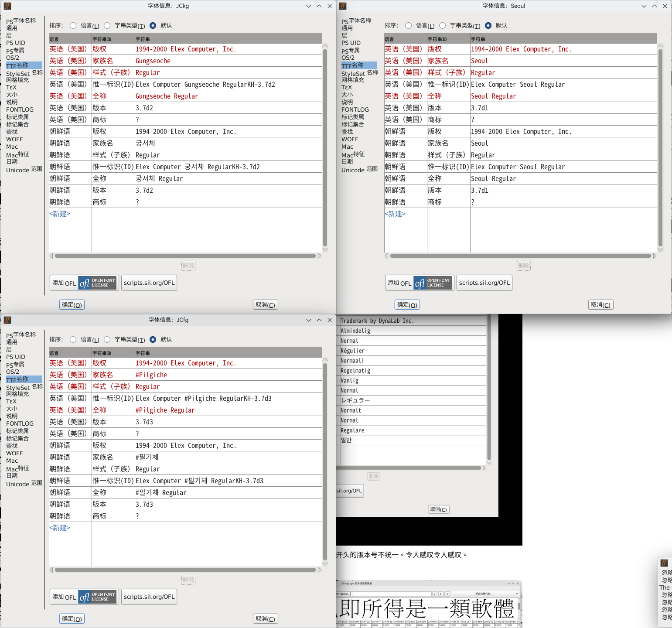Click the horizontal scrollbar of Seoul name table

click(520, 256)
